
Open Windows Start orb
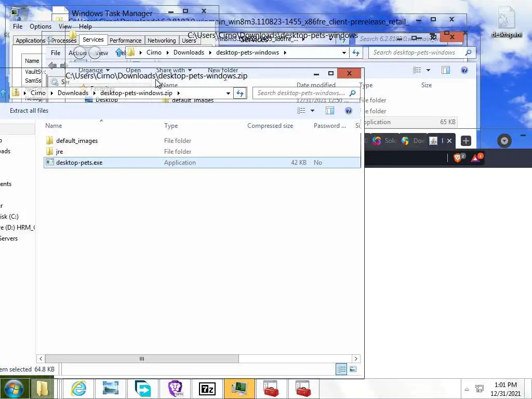[14, 389]
